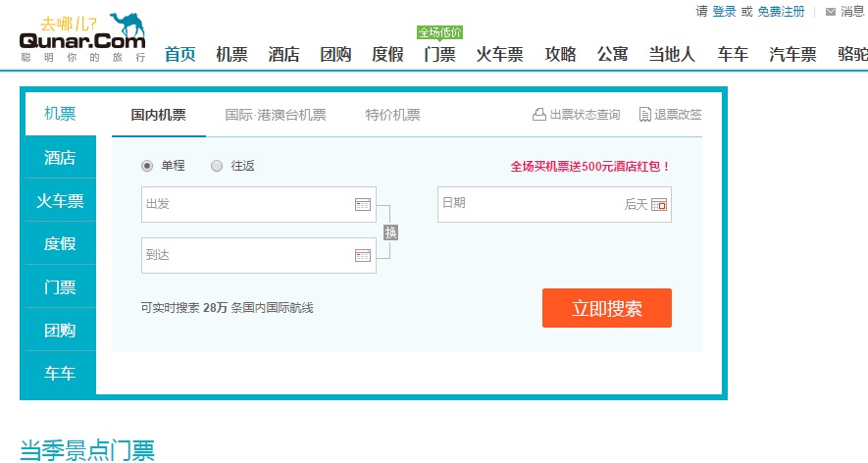Viewport: 868px width, 463px height.
Task: Open 门票 in top navigation
Action: point(440,54)
